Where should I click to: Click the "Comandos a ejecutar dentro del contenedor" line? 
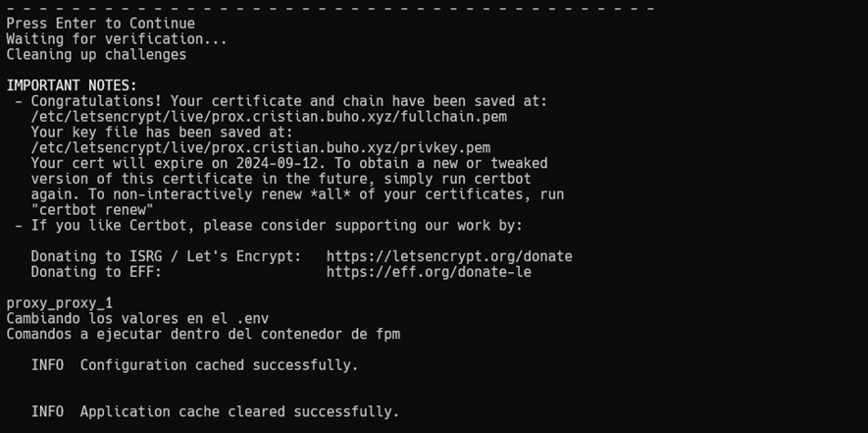click(202, 334)
